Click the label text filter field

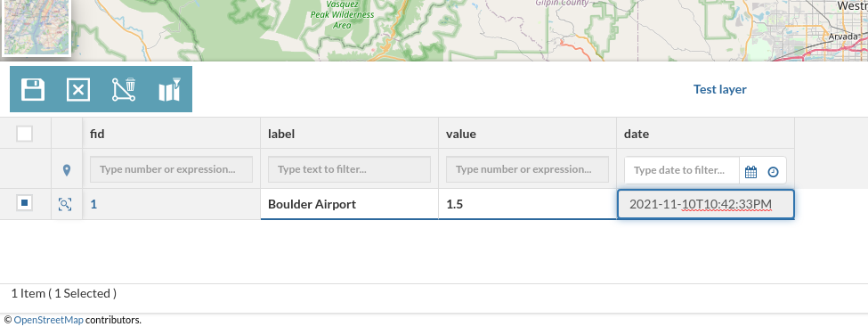coord(349,169)
